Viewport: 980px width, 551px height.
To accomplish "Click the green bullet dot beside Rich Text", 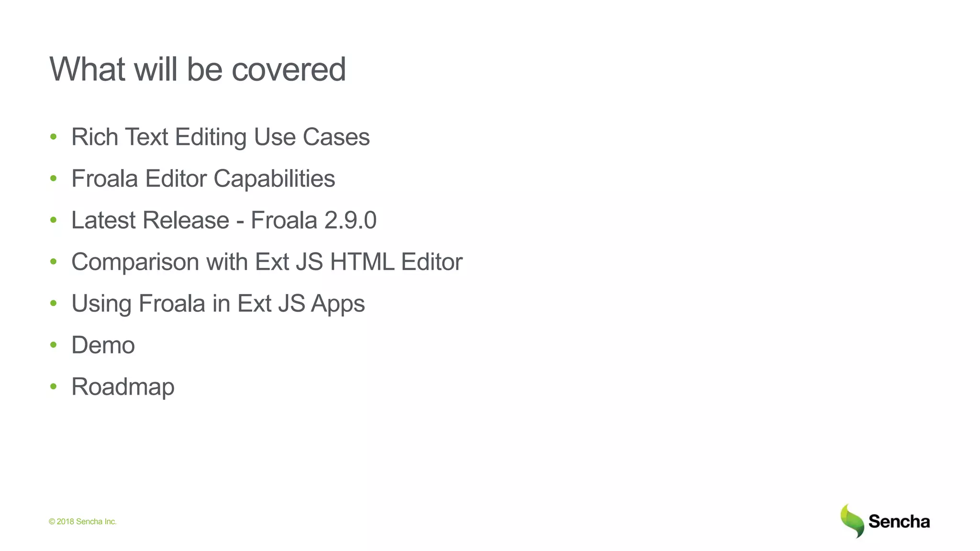I will (54, 137).
